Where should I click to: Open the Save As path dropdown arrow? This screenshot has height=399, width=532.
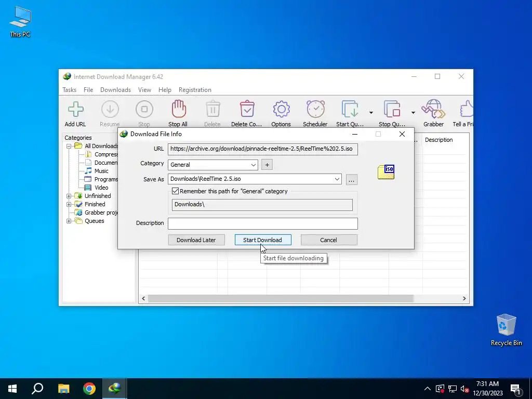click(x=337, y=179)
